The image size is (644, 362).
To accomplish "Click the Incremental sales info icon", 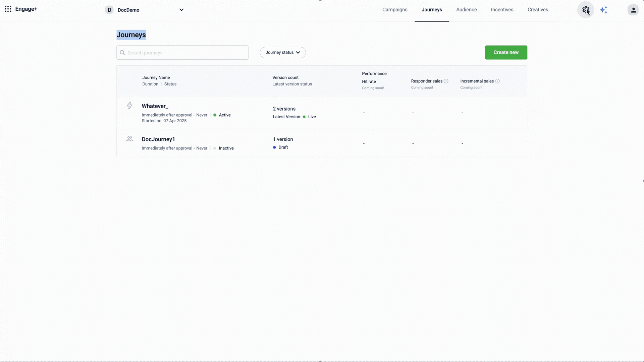I will pos(497,81).
